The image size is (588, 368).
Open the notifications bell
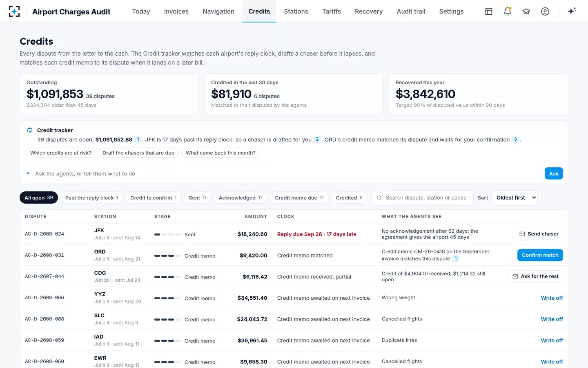[508, 11]
